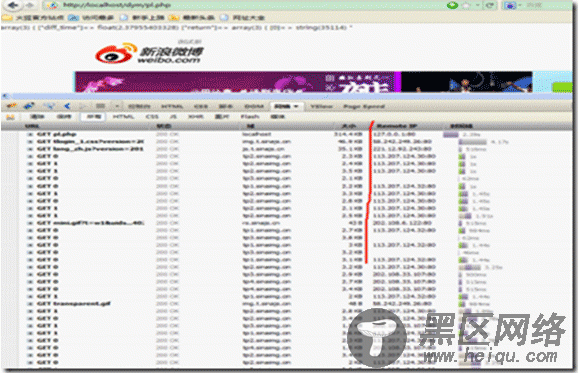The height and width of the screenshot is (373, 579).
Task: Switch to the 控制台 console tab in Firebug
Action: point(139,106)
